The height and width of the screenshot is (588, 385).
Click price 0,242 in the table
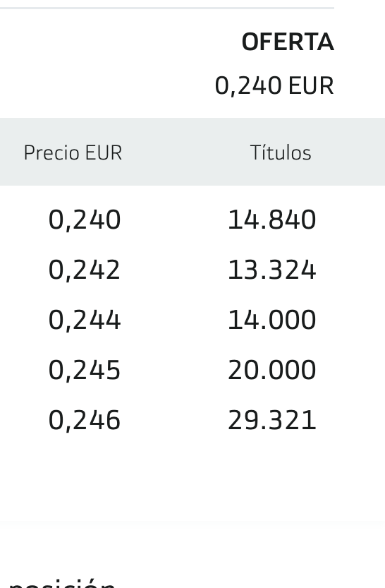coord(85,270)
